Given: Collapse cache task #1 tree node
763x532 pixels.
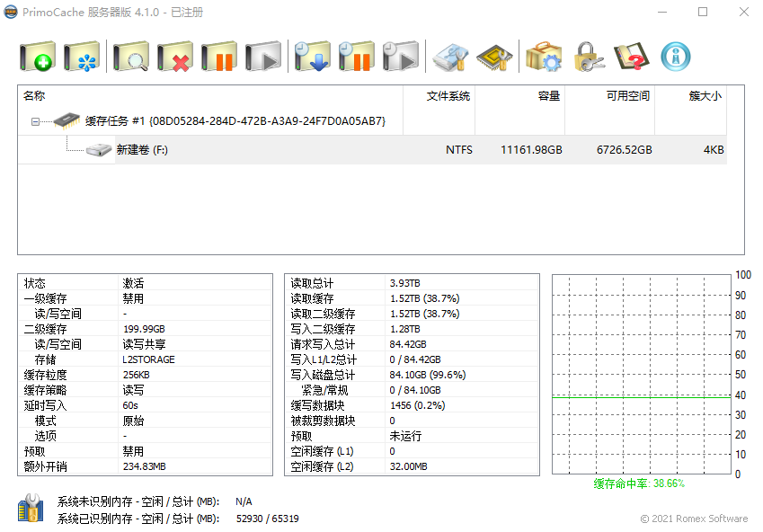Looking at the screenshot, I should (x=35, y=121).
